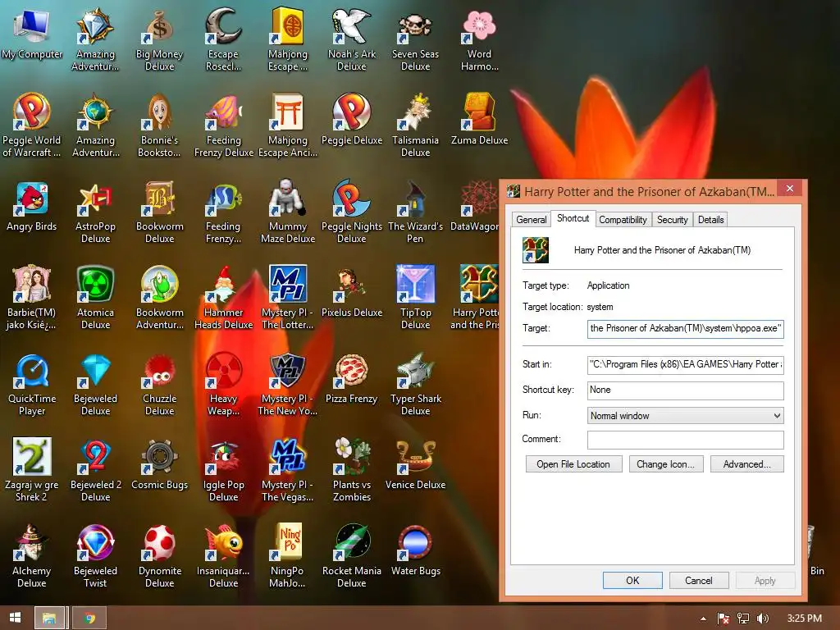
Task: Select the Pizza Frenzy icon
Action: pyautogui.click(x=351, y=371)
